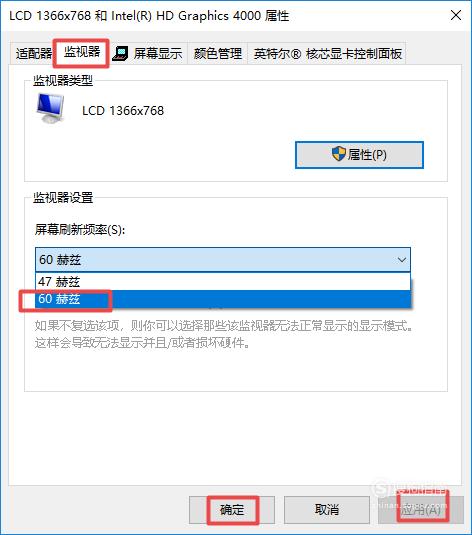The image size is (472, 535).
Task: Choose highlighted 60 赫兹 list option
Action: [x=223, y=299]
